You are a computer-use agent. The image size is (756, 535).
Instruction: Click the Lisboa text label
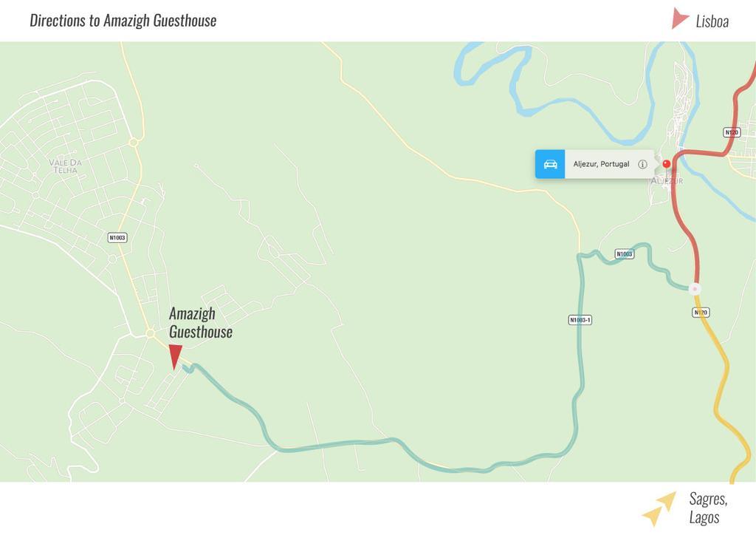click(x=712, y=21)
